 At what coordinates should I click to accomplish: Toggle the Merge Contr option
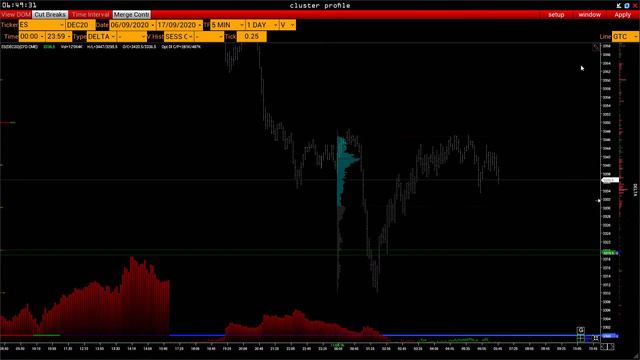pos(131,15)
